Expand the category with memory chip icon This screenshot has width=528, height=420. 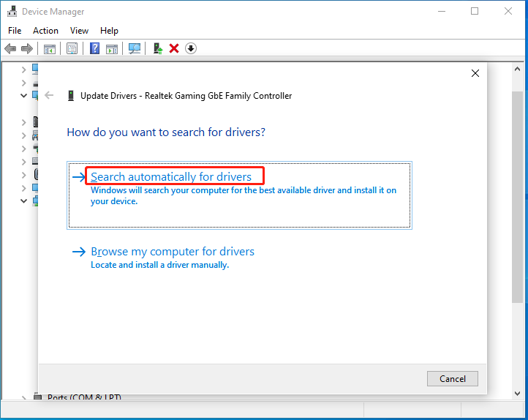tap(23, 122)
